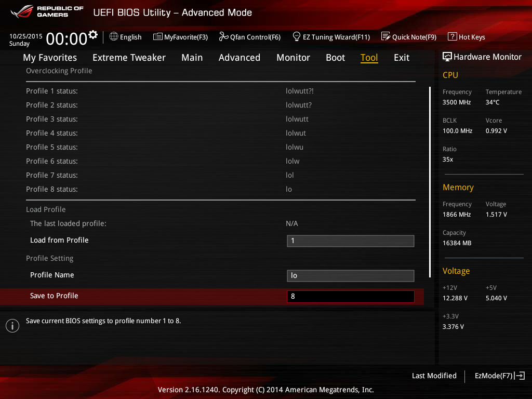Click the Republic of Gamers logo
This screenshot has width=532, height=399.
point(47,11)
